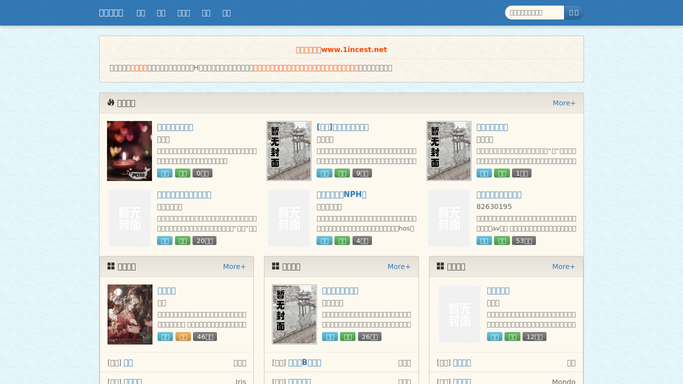This screenshot has height=384, width=683.
Task: Open the book title containing NPH
Action: 342,195
